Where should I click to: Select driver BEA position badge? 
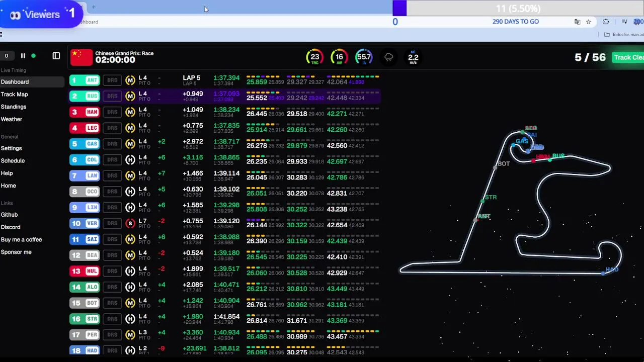(x=85, y=255)
